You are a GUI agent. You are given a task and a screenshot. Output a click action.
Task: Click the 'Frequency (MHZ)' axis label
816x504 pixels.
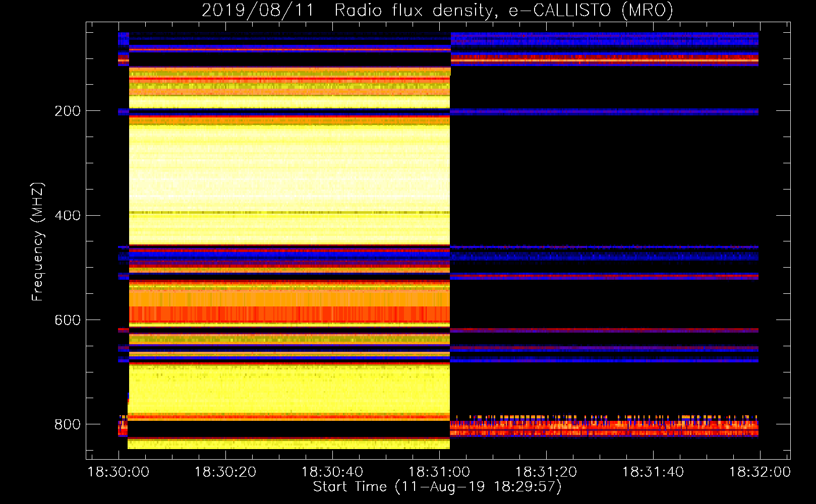(38, 242)
